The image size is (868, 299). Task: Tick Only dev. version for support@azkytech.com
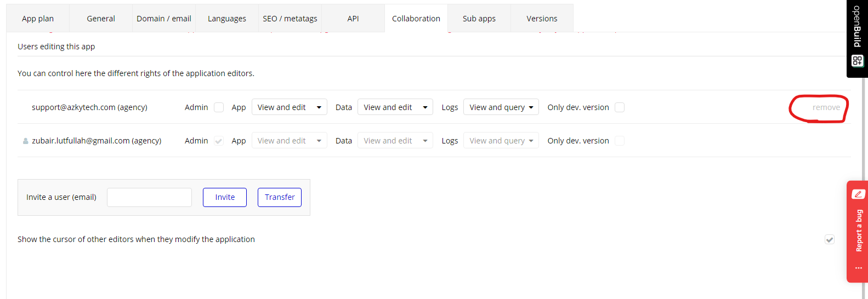tap(620, 107)
